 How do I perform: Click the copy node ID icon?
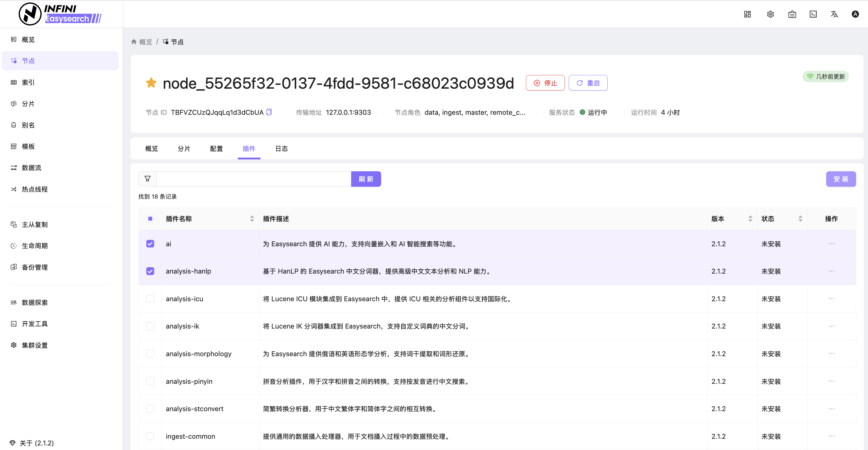(x=269, y=112)
